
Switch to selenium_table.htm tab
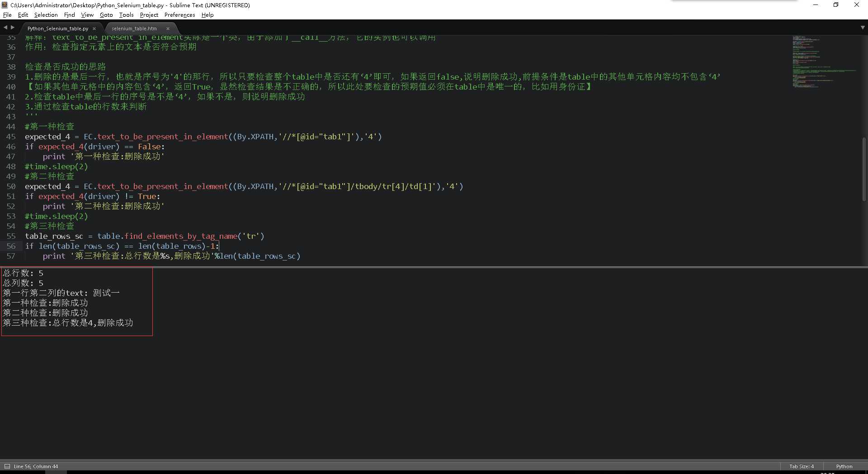[x=134, y=28]
